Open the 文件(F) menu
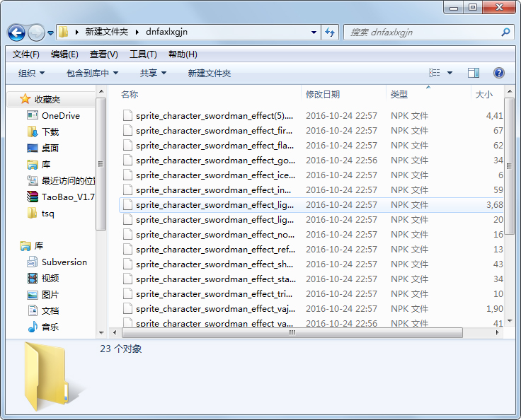The width and height of the screenshot is (521, 420). click(26, 54)
